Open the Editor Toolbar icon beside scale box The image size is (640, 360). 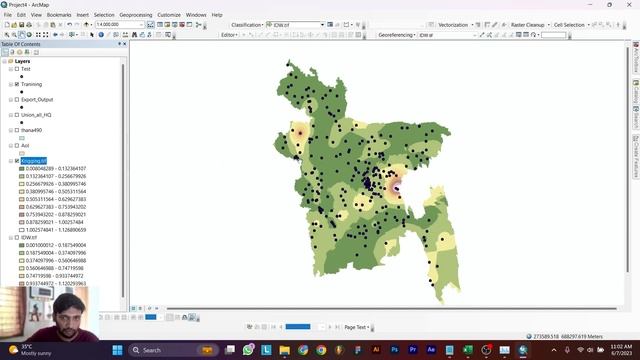click(151, 25)
